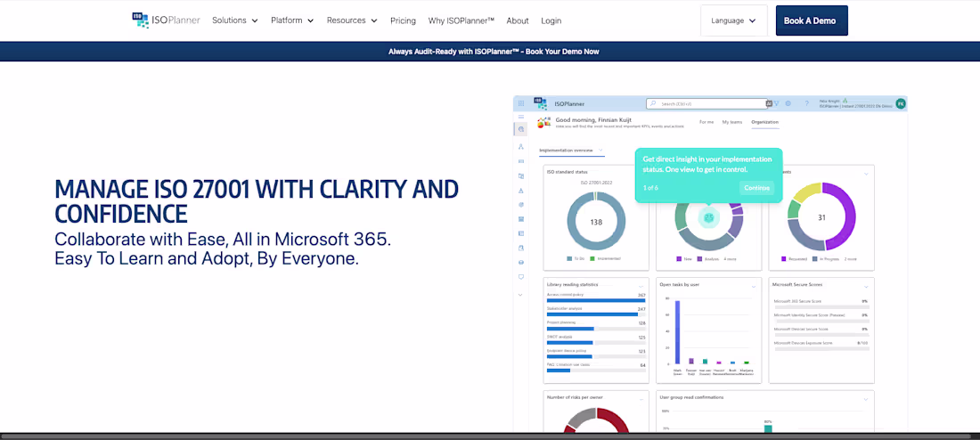Expand the Resources menu
The height and width of the screenshot is (440, 980).
[352, 20]
